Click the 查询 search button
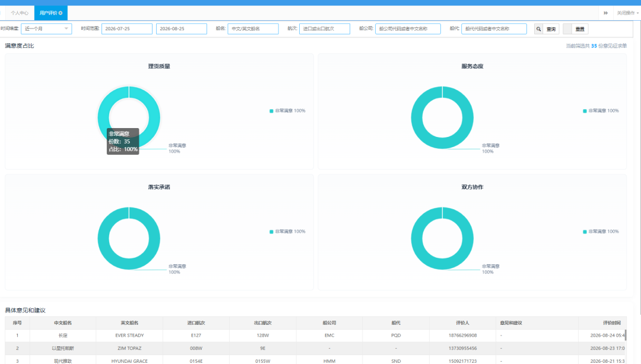Screen dimensions: 641x364 point(547,29)
